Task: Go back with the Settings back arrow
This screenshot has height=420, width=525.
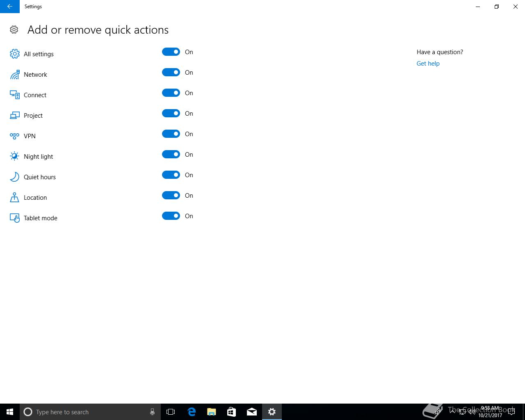Action: click(10, 7)
